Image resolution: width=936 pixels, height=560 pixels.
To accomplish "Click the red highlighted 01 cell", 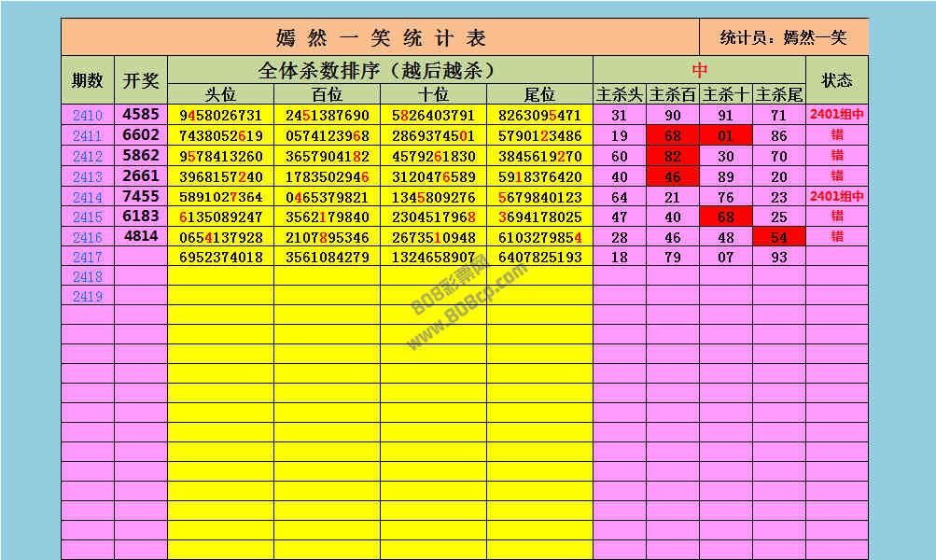I will 726,136.
